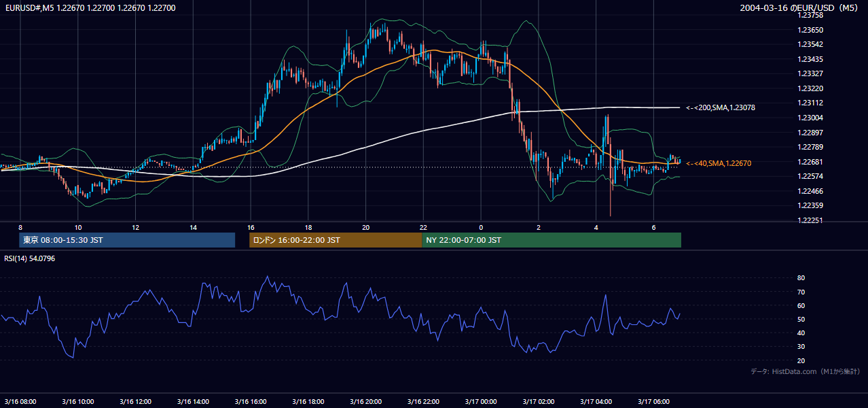The width and height of the screenshot is (868, 408).
Task: Select the NY 22:00-07:00 JST session bar
Action: (551, 240)
